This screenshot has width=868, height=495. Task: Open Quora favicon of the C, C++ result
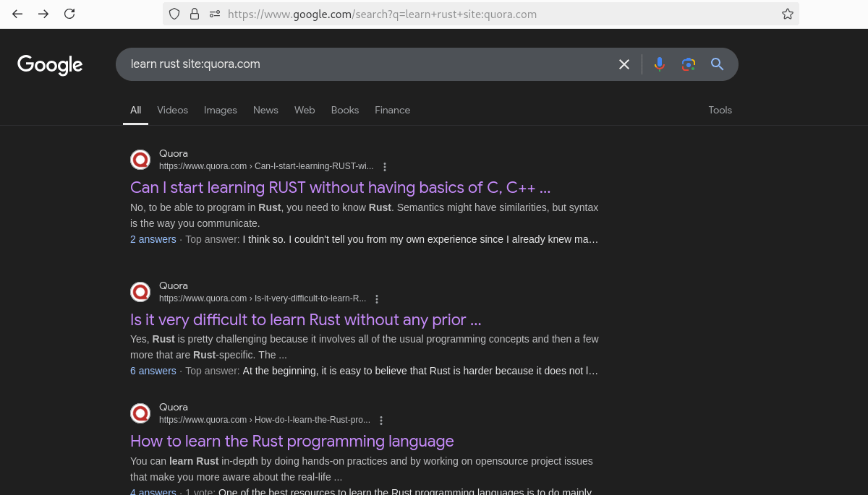click(140, 160)
